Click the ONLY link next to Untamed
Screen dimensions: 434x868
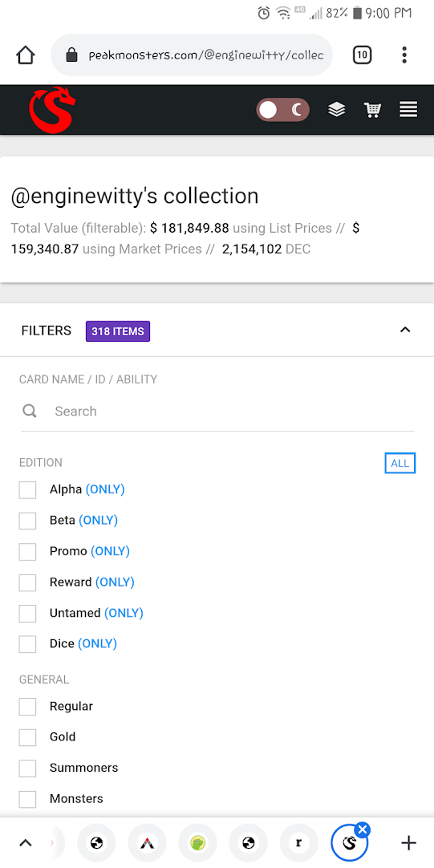(124, 613)
